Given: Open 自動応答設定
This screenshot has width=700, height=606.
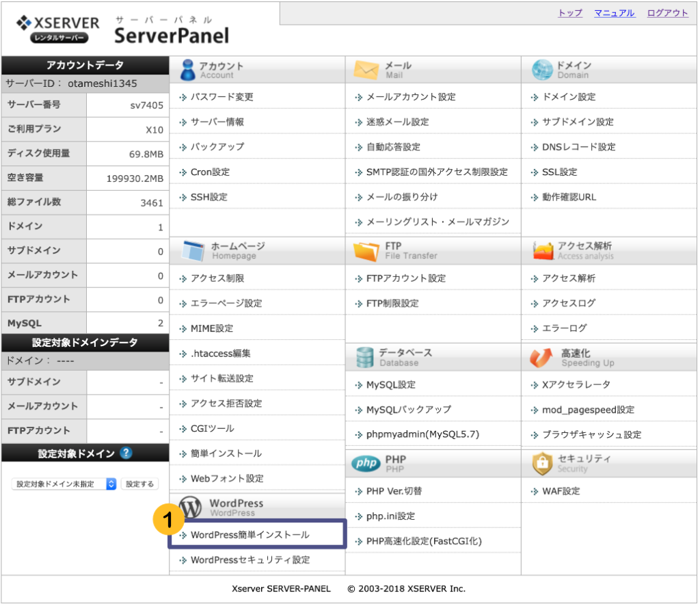Looking at the screenshot, I should click(393, 147).
